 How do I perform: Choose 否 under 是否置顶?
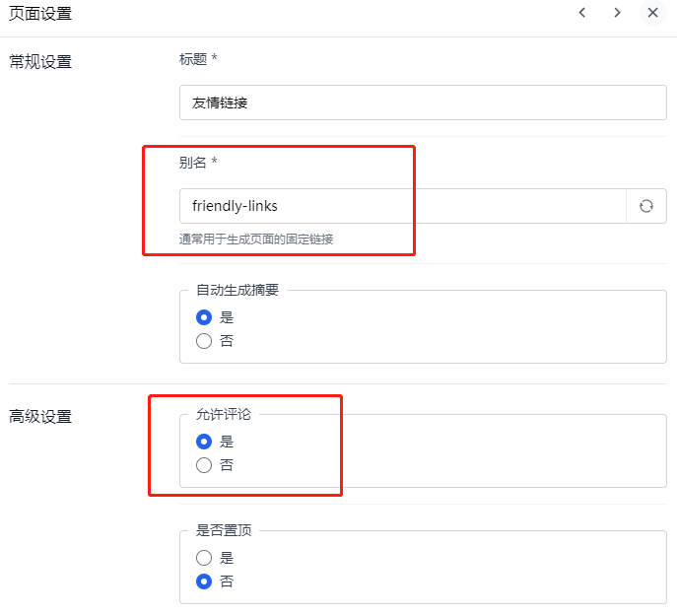pos(204,582)
